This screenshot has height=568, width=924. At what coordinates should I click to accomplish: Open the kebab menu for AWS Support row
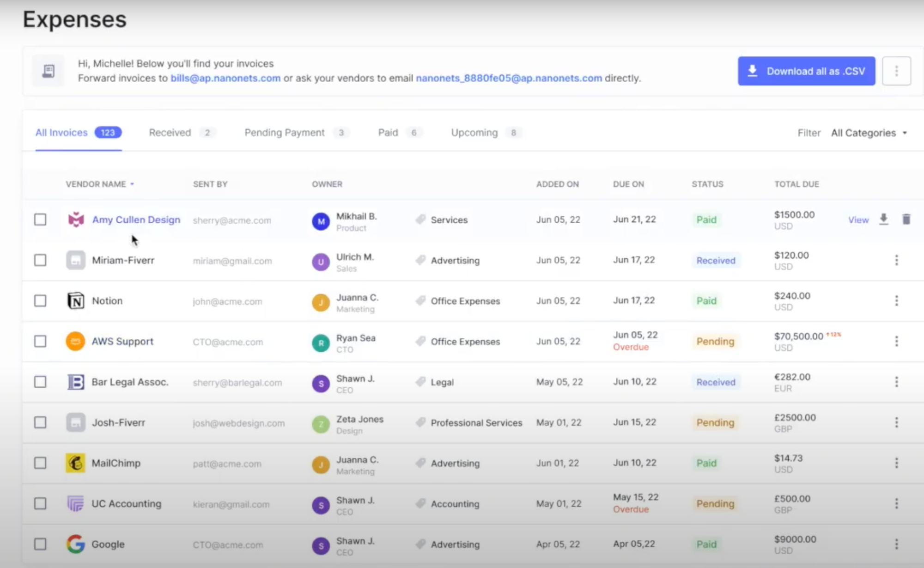point(896,342)
